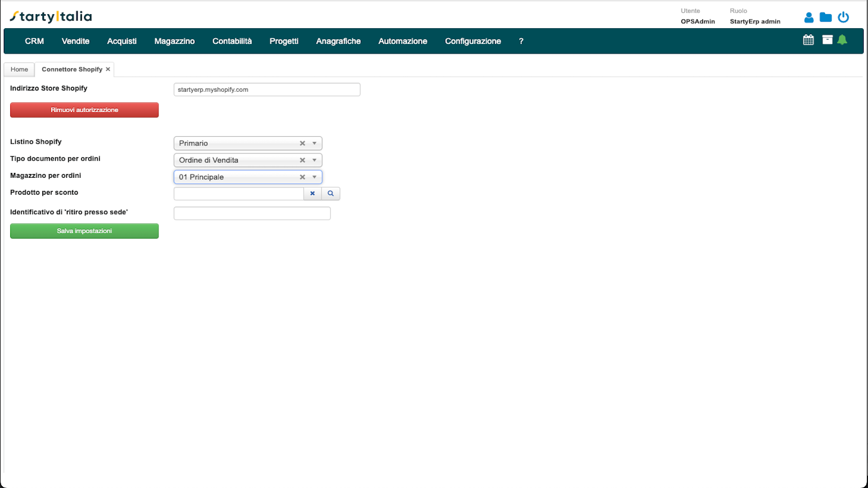Viewport: 868px width, 488px height.
Task: Open the Progetti menu
Action: tap(284, 41)
